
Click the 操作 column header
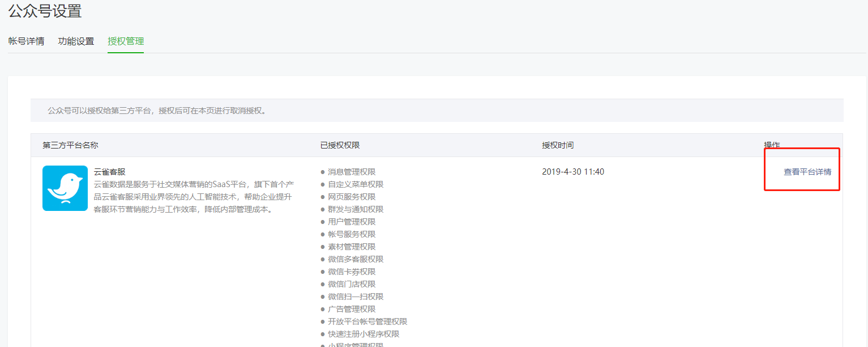coord(771,145)
